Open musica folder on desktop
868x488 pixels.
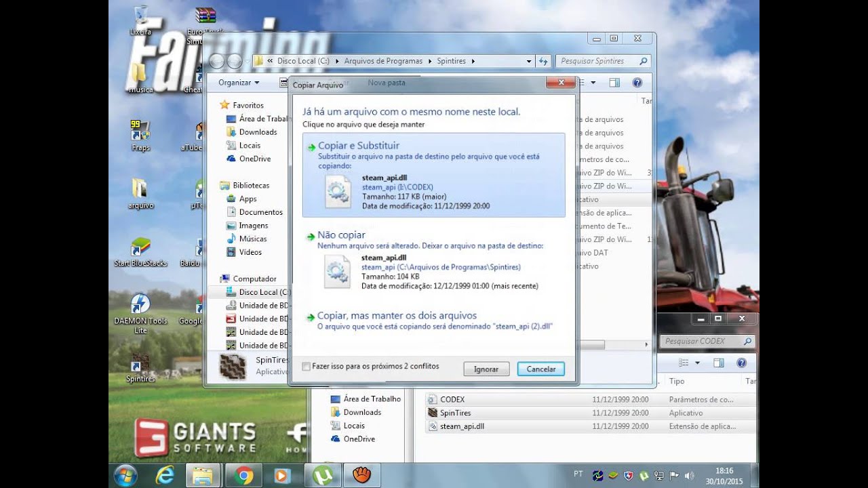pos(140,77)
